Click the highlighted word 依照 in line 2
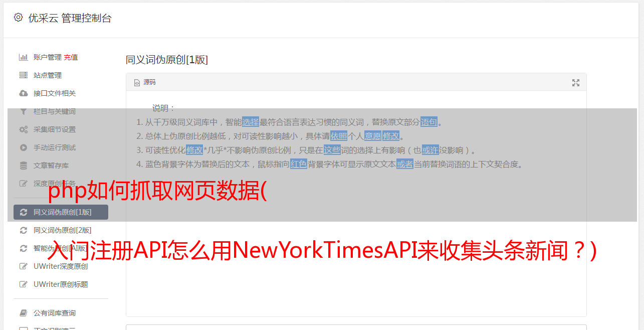The width and height of the screenshot is (644, 330). coord(339,136)
